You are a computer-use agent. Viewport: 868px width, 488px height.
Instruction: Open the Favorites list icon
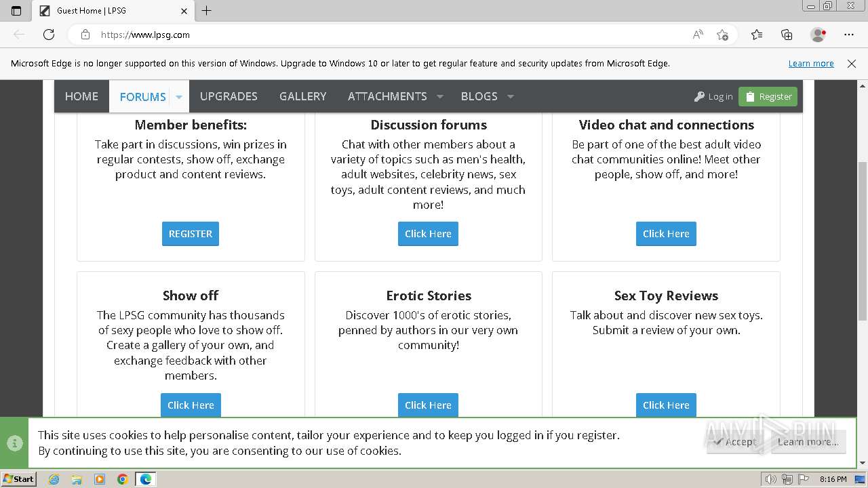[757, 35]
